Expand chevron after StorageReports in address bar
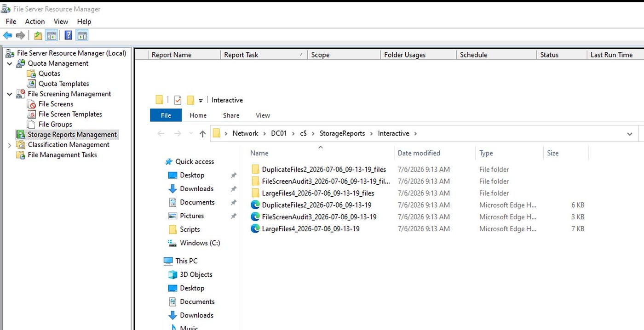The width and height of the screenshot is (644, 330). coord(372,134)
